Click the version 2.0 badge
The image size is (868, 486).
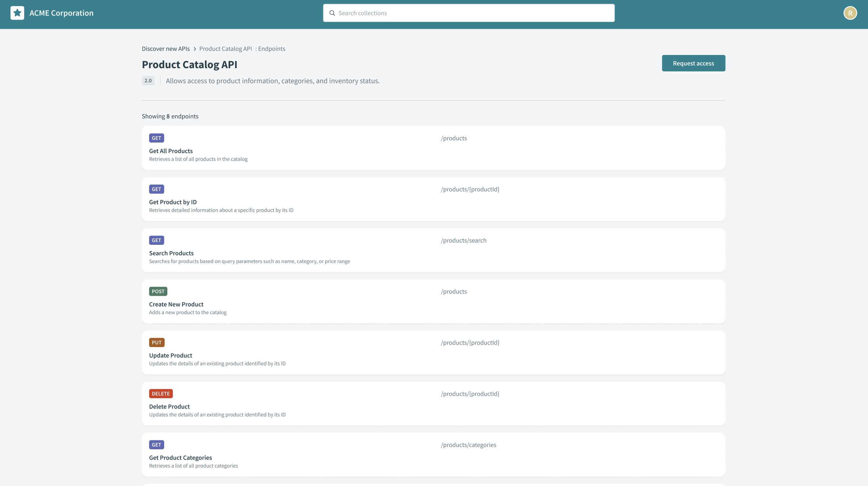[148, 81]
